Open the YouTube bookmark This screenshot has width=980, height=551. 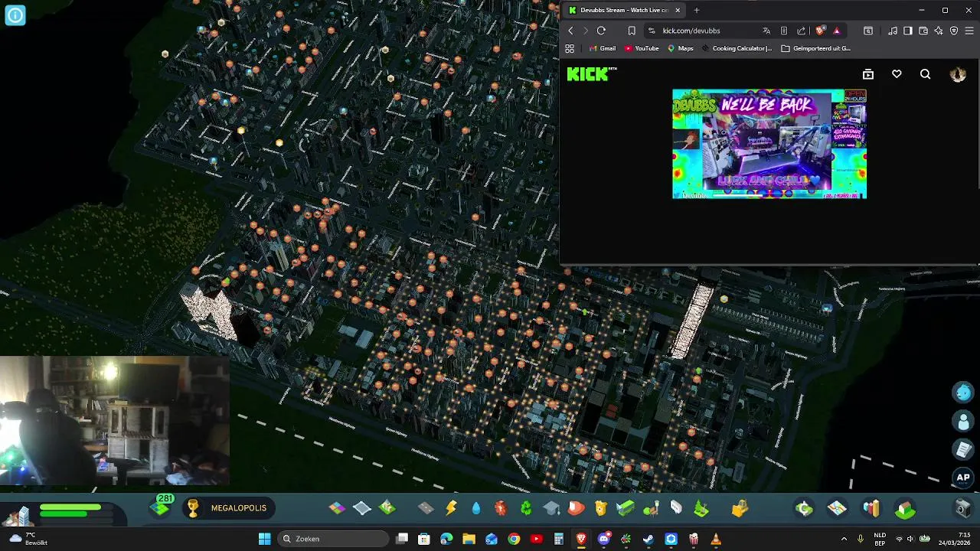(x=642, y=48)
